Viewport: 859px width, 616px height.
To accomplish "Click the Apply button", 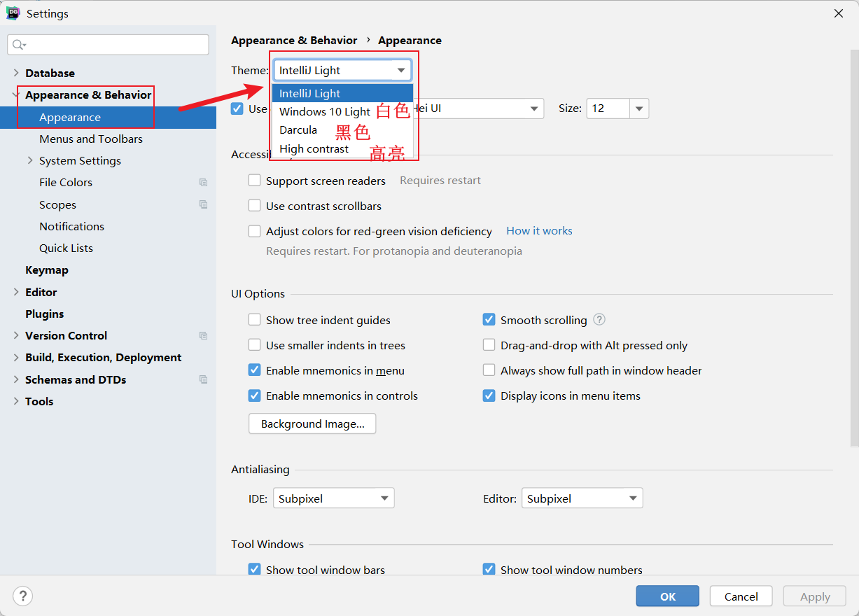I will pos(815,596).
